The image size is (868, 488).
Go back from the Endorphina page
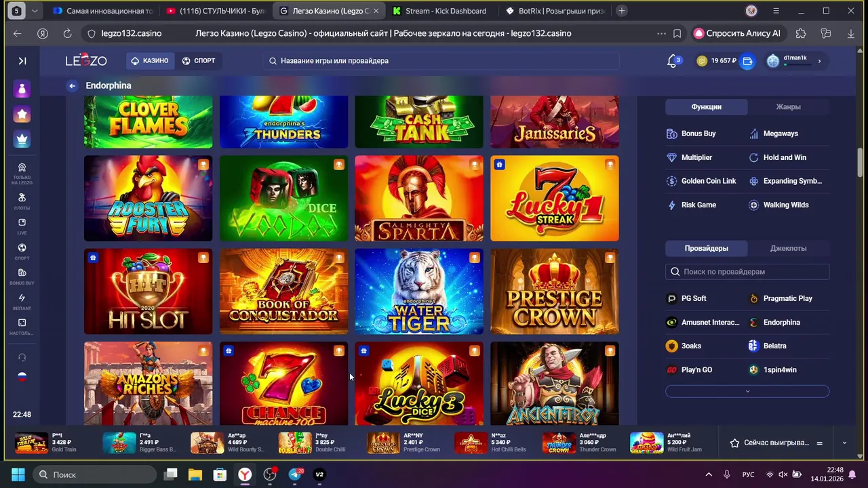pyautogui.click(x=73, y=85)
